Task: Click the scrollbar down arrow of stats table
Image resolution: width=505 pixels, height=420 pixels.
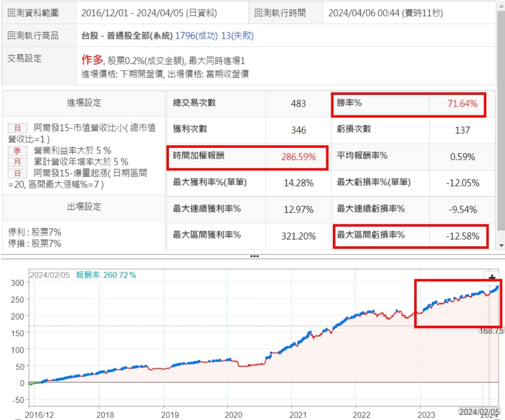Action: (x=501, y=246)
